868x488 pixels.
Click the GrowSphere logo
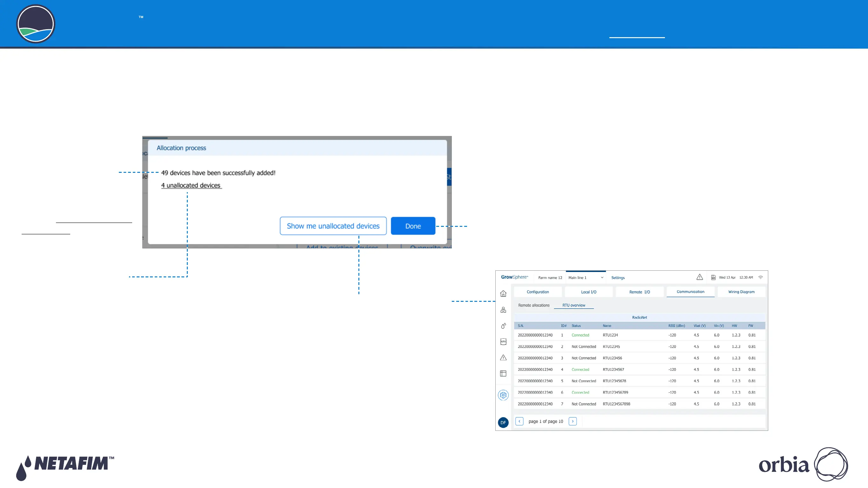coord(514,277)
